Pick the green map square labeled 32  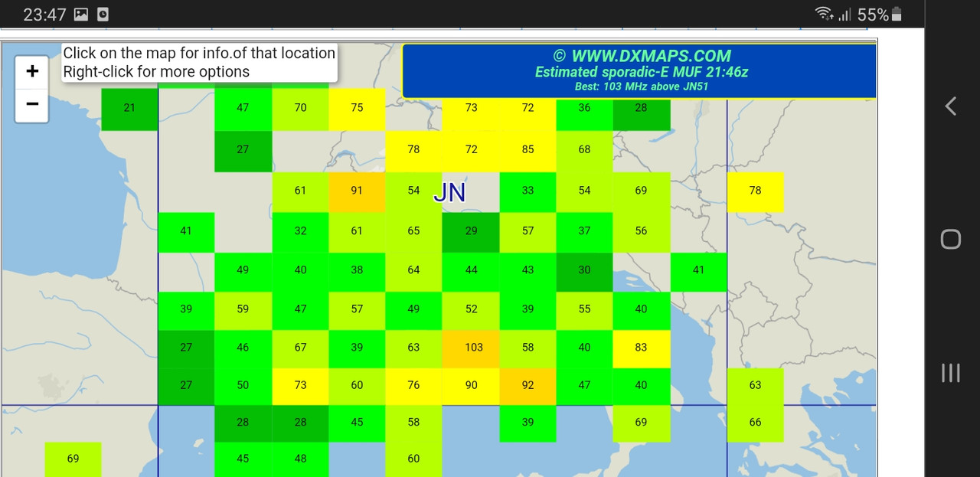(300, 231)
